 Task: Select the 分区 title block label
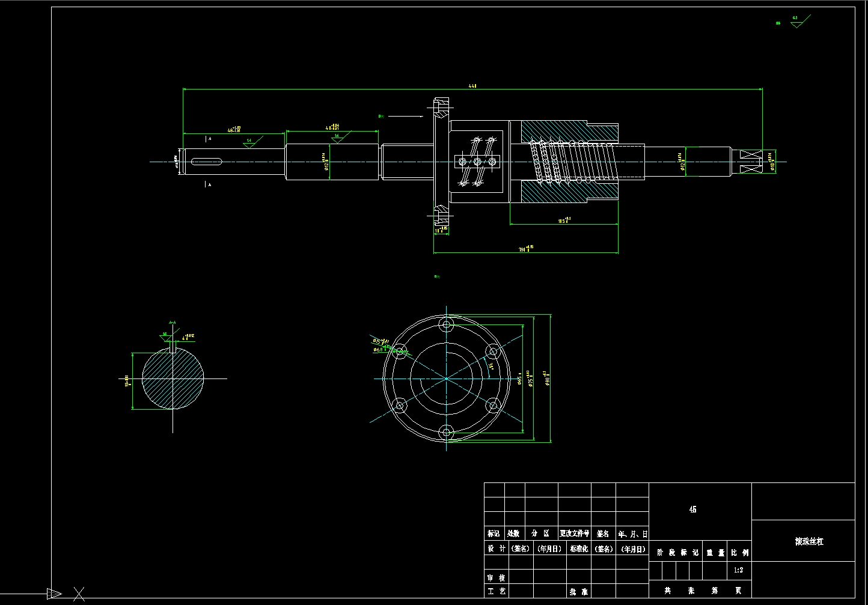pos(541,534)
